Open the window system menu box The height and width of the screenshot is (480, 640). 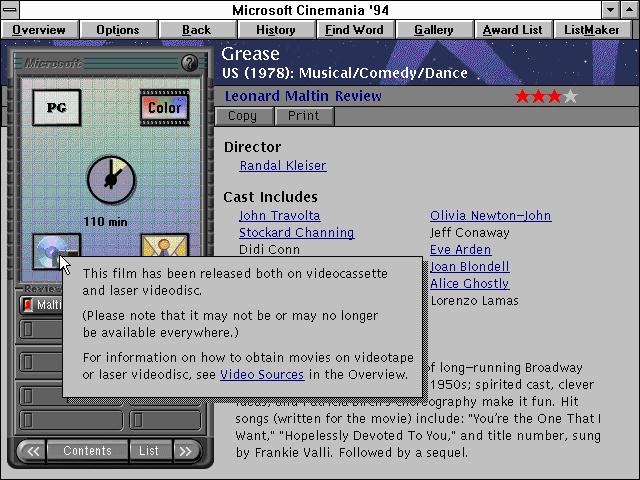point(10,9)
